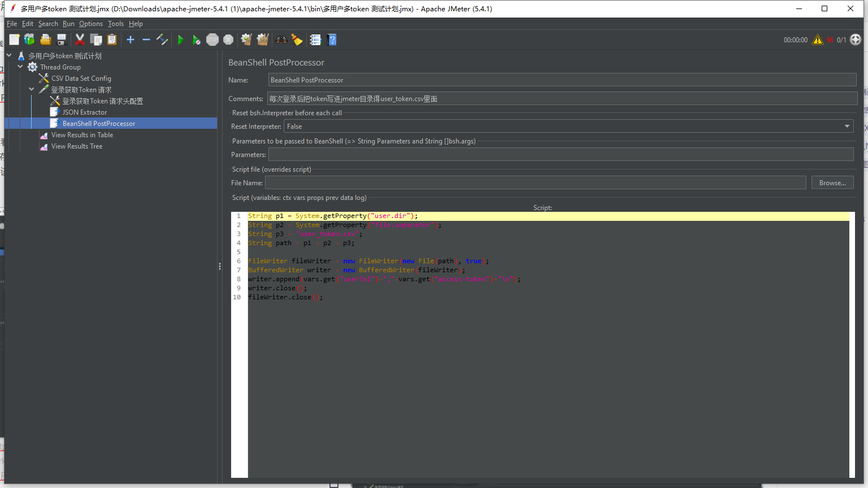Click the yellow warning log triangle icon

(818, 40)
